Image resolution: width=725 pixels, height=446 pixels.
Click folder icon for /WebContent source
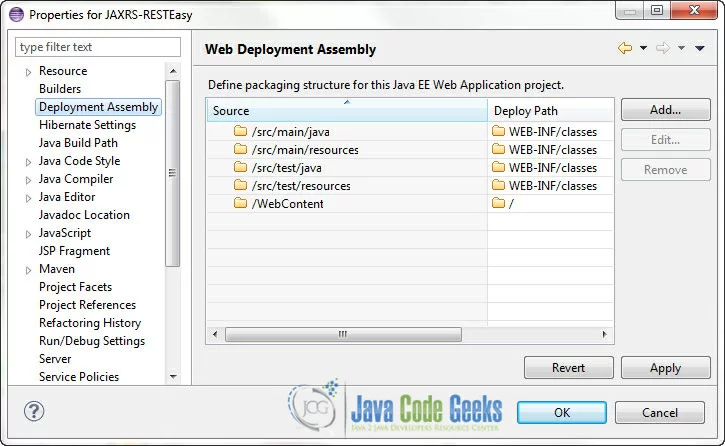(240, 203)
